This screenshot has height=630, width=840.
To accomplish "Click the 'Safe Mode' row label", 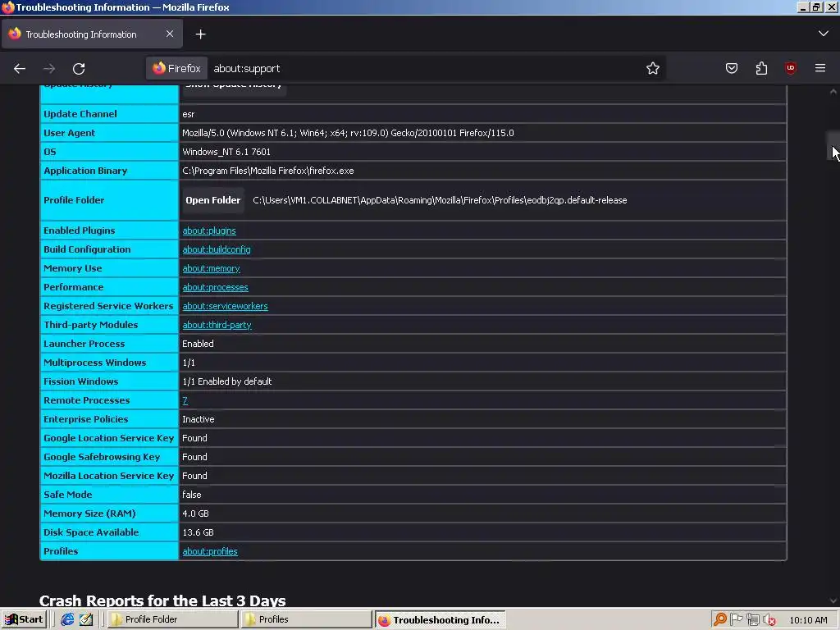I will click(67, 495).
